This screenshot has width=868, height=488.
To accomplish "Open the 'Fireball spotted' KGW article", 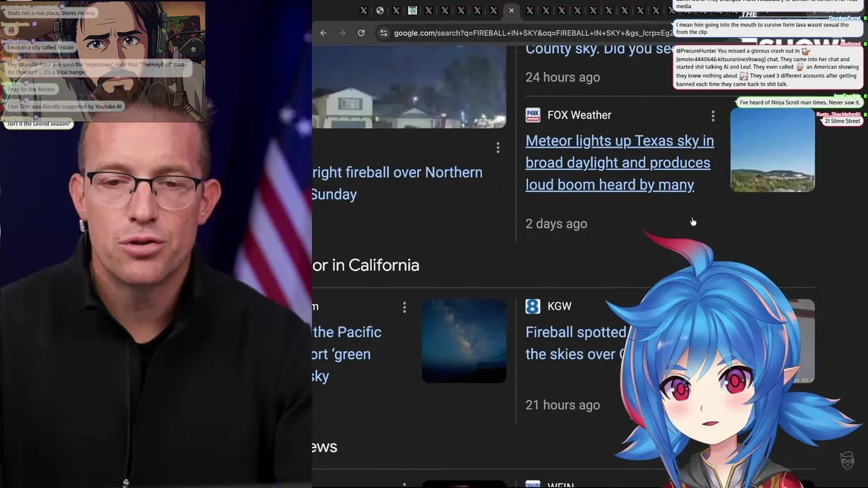I will 576,343.
